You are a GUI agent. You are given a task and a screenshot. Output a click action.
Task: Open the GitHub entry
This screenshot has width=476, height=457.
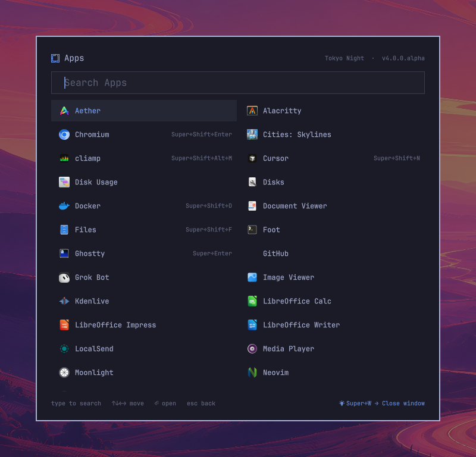pyautogui.click(x=275, y=253)
